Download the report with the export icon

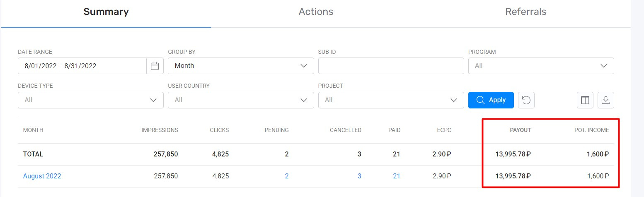[x=606, y=100]
